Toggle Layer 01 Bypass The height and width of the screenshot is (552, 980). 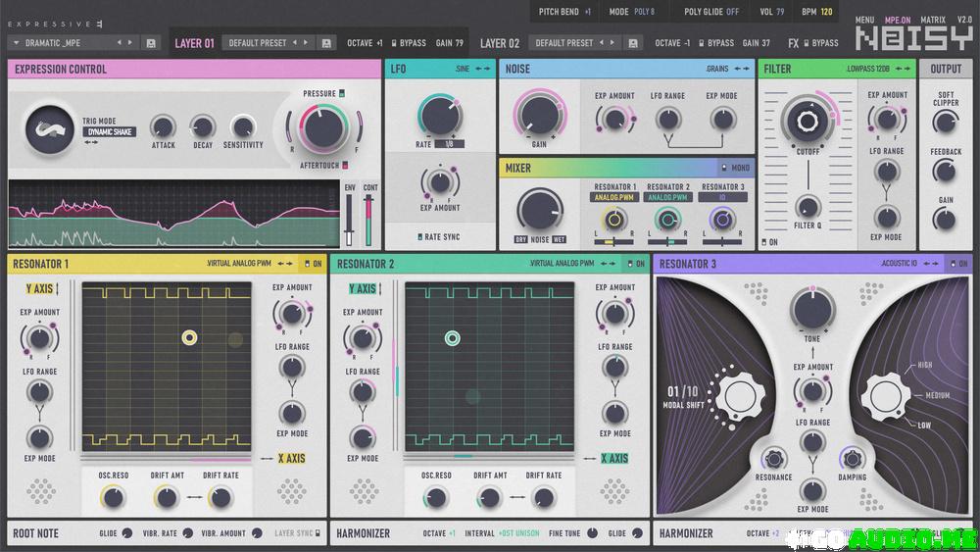point(394,43)
